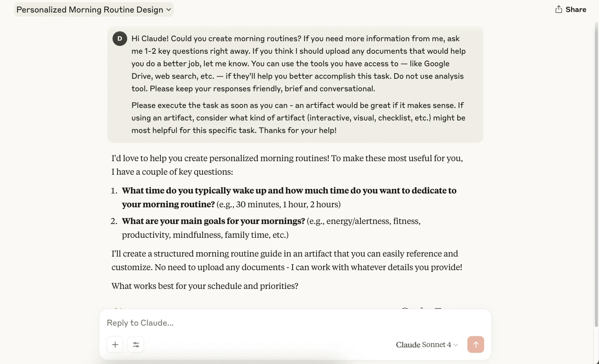Open the Claude Sonnet 4 model selector
599x364 pixels.
point(426,344)
